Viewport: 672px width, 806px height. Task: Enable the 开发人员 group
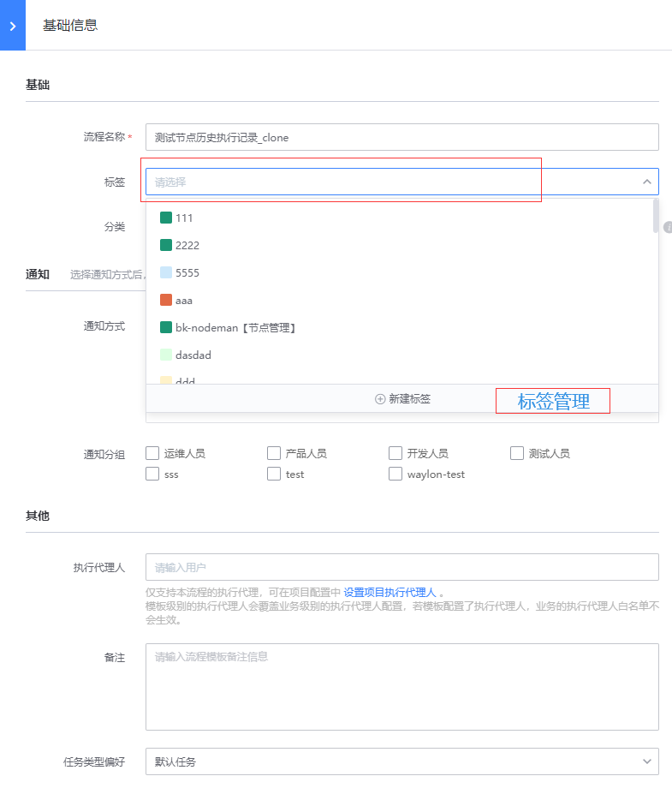click(x=395, y=453)
